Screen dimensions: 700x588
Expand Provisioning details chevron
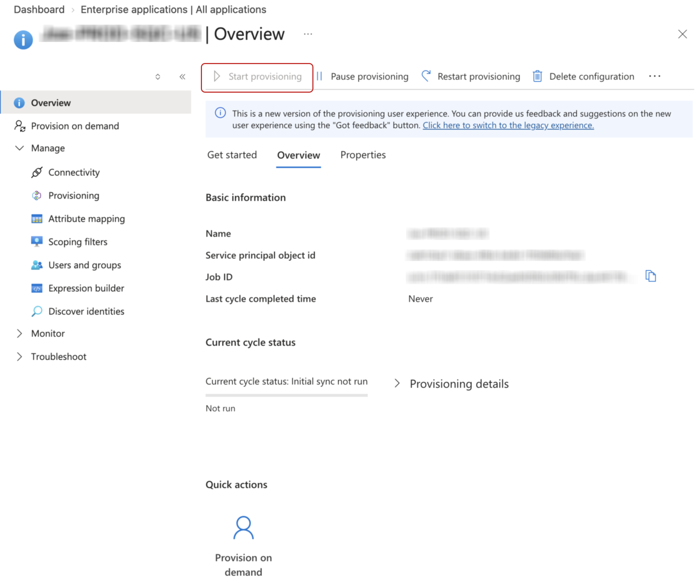click(397, 383)
